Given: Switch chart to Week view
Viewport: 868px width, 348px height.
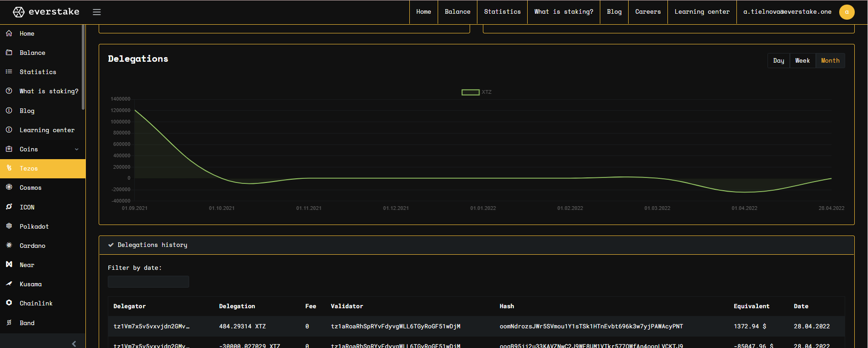Looking at the screenshot, I should 802,61.
